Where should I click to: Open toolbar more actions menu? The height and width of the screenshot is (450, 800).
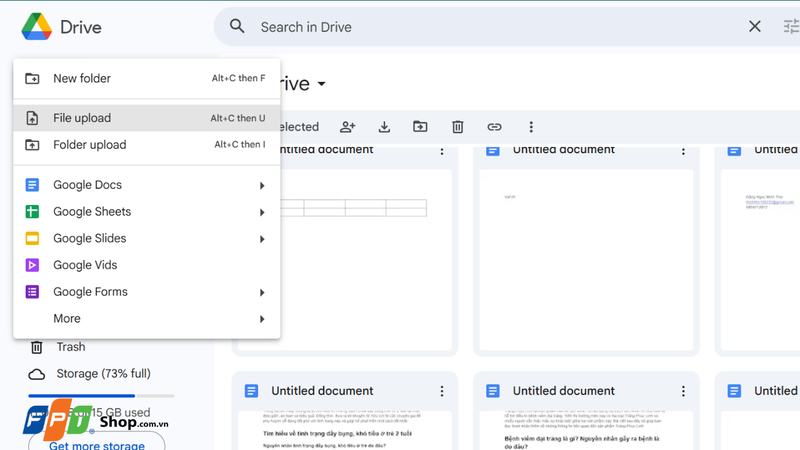[531, 127]
